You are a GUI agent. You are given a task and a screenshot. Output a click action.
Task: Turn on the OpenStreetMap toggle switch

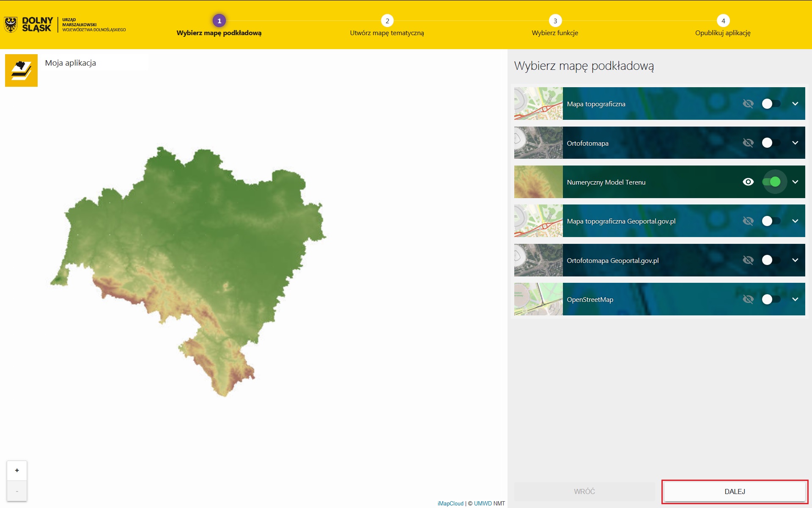[x=771, y=299]
